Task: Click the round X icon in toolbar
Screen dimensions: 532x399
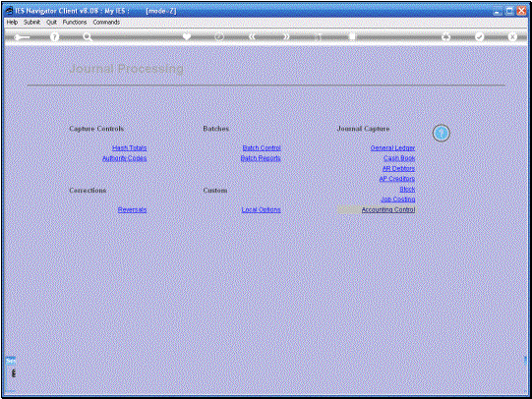Action: click(512, 36)
